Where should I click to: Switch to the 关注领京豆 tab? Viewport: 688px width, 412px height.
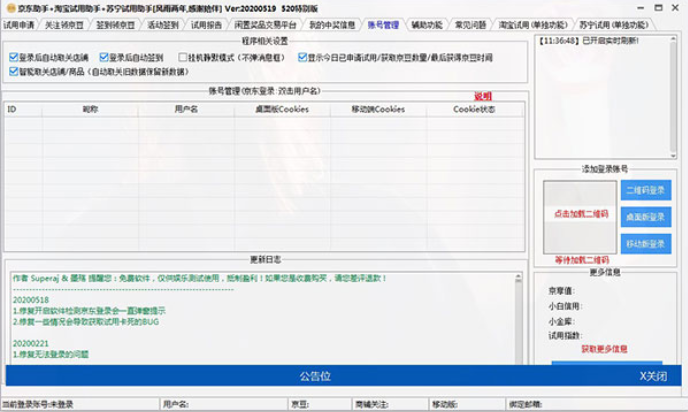64,25
